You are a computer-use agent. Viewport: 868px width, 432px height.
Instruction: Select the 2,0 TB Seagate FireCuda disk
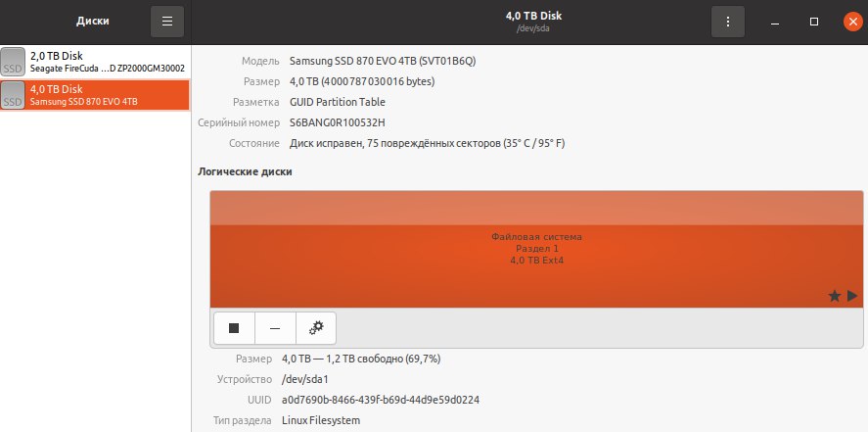pos(95,62)
